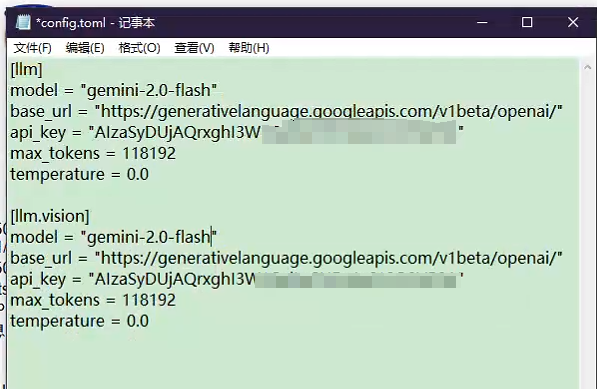Place cursor on the [llm] section header
Screen dimensions: 597x389
click(x=26, y=69)
